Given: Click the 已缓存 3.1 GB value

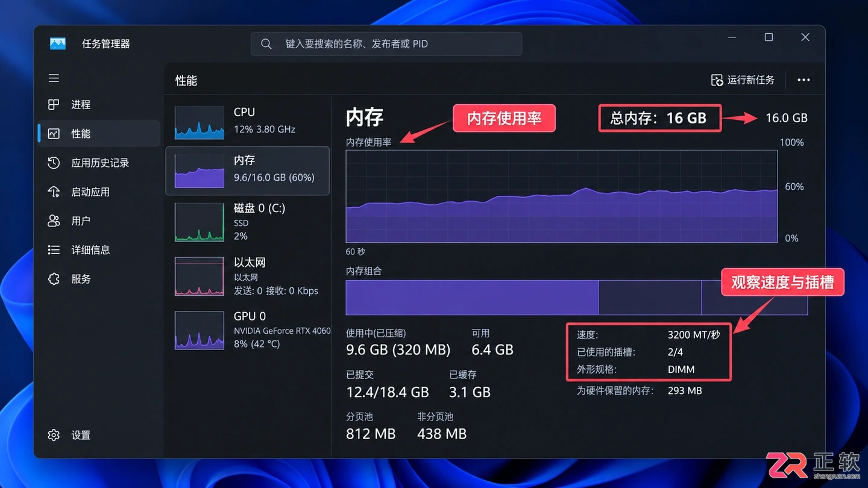Looking at the screenshot, I should coord(470,392).
